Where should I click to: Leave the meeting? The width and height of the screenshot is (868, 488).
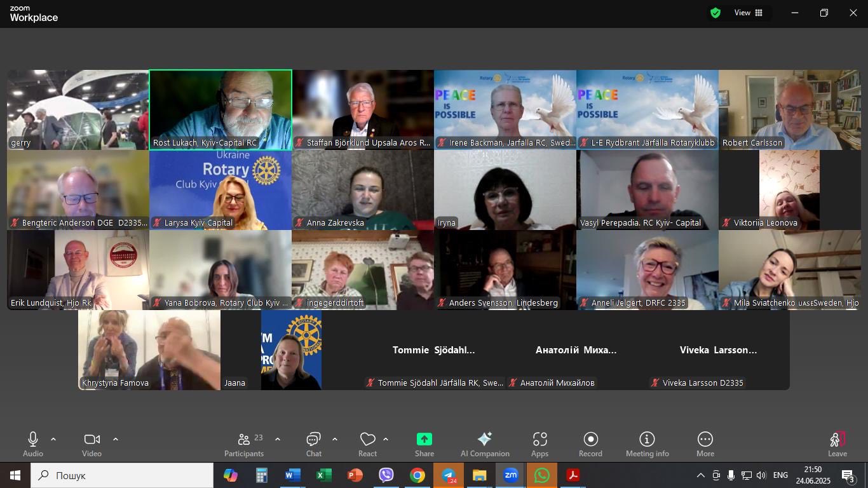[x=837, y=444]
